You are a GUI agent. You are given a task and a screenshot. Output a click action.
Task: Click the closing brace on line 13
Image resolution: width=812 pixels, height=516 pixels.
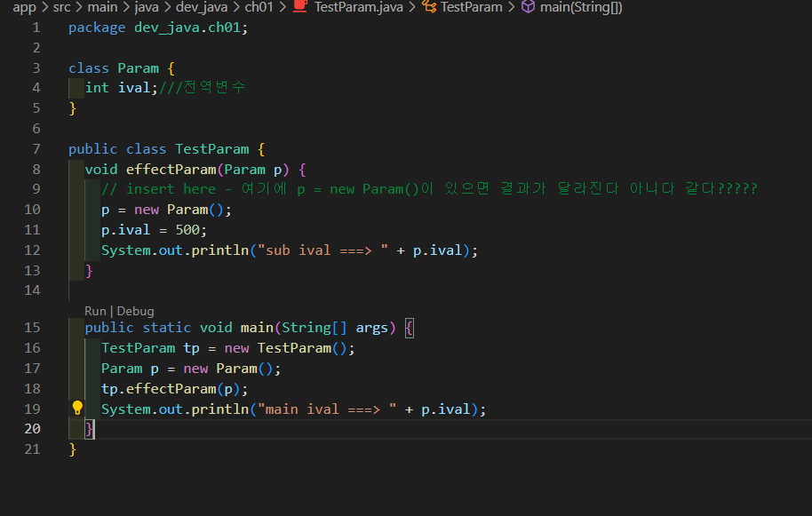[x=89, y=271]
